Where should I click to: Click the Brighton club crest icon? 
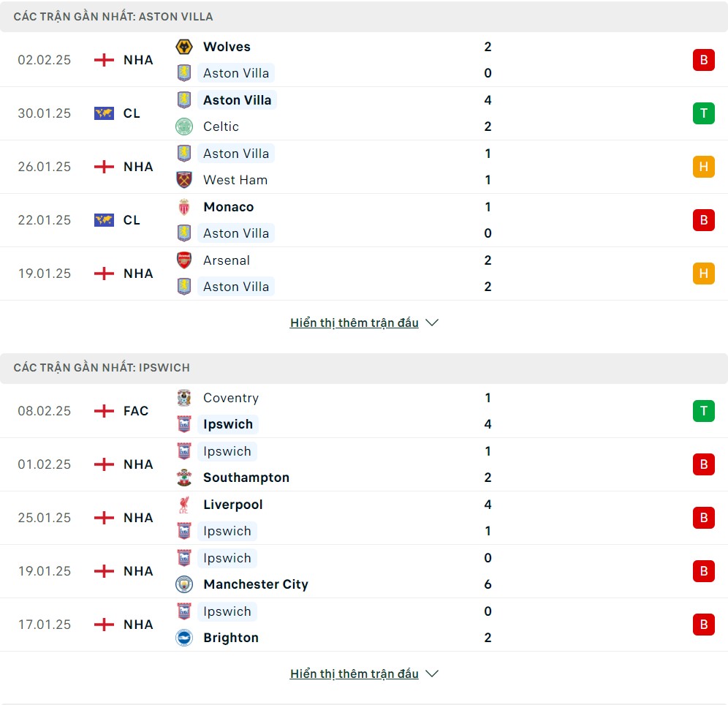184,638
